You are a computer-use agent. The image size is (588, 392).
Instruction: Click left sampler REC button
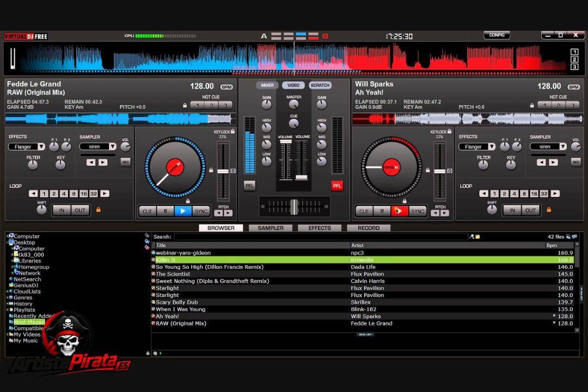point(126,162)
